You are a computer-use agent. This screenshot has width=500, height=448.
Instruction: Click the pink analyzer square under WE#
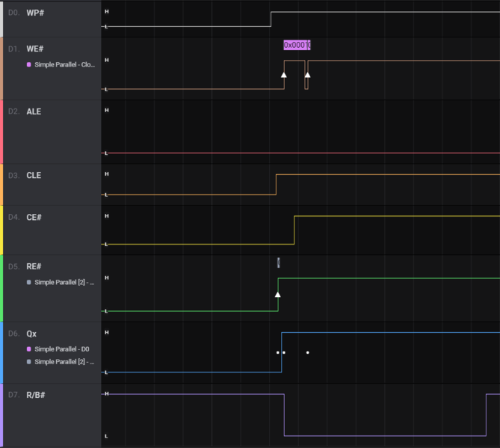click(29, 64)
